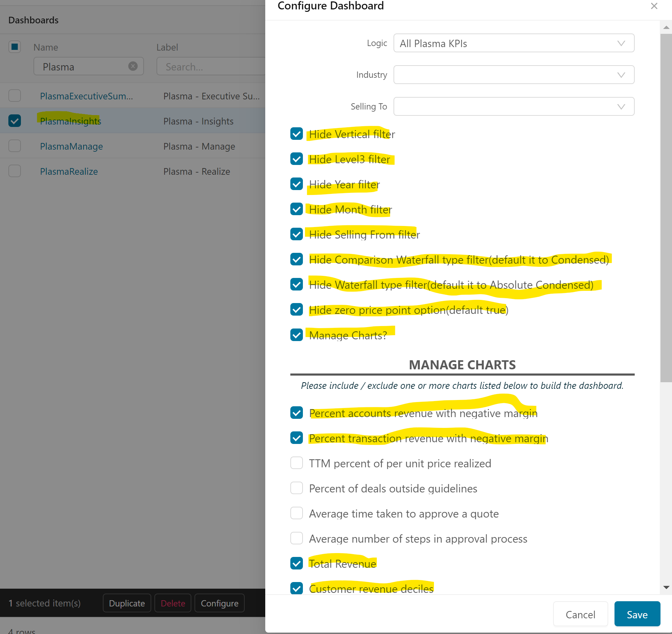Screen dimensions: 672x634
Task: Open the Industry dropdown
Action: tap(513, 75)
